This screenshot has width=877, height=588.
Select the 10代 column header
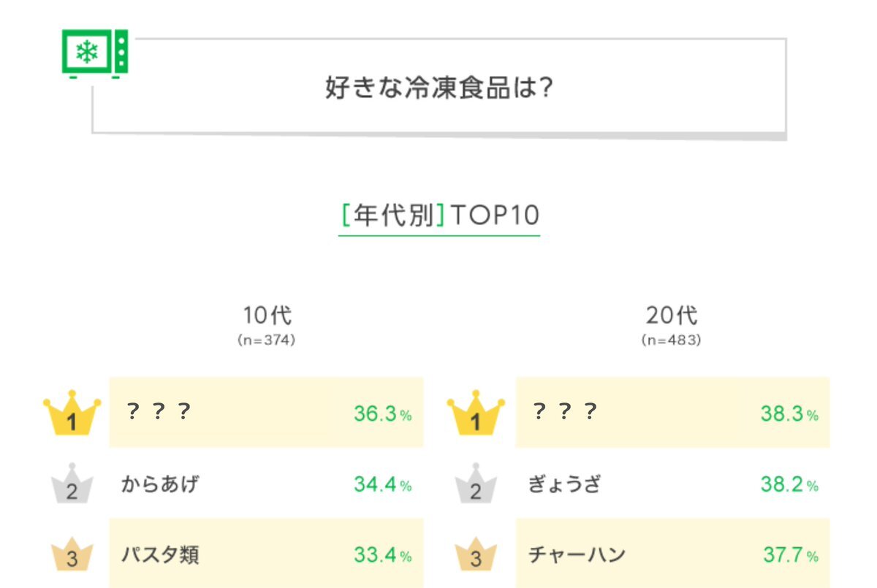pos(267,316)
